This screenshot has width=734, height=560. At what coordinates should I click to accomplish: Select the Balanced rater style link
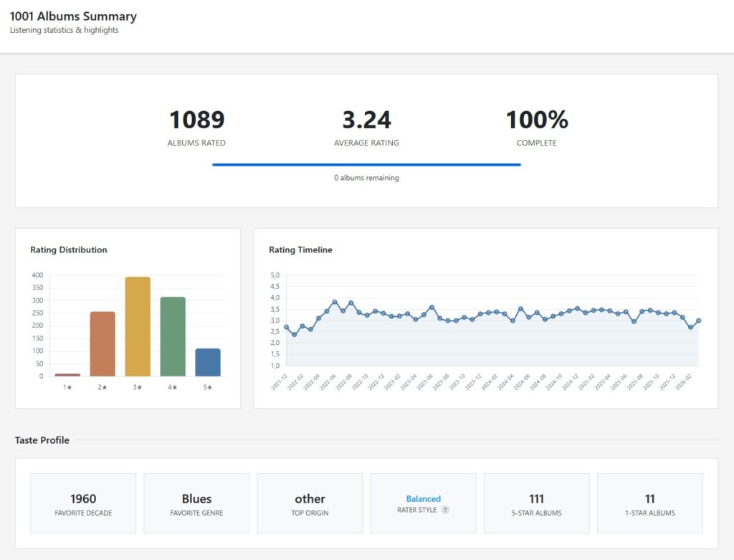[x=423, y=498]
